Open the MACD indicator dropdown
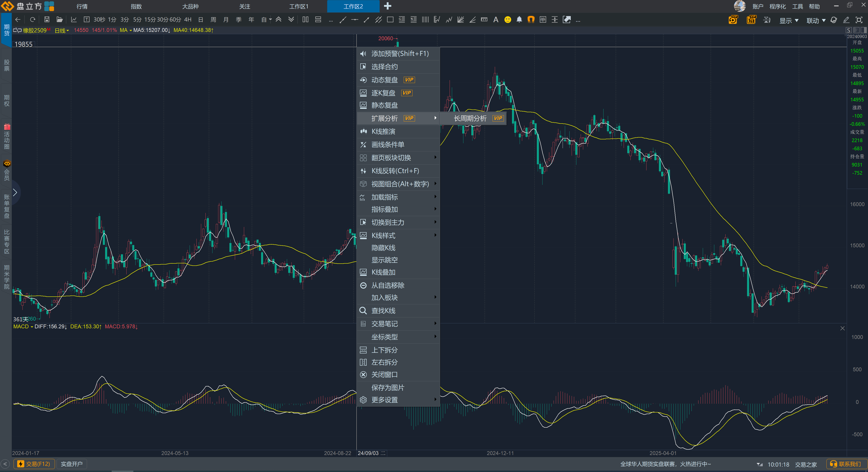Viewport: 868px width, 472px height. (23, 327)
